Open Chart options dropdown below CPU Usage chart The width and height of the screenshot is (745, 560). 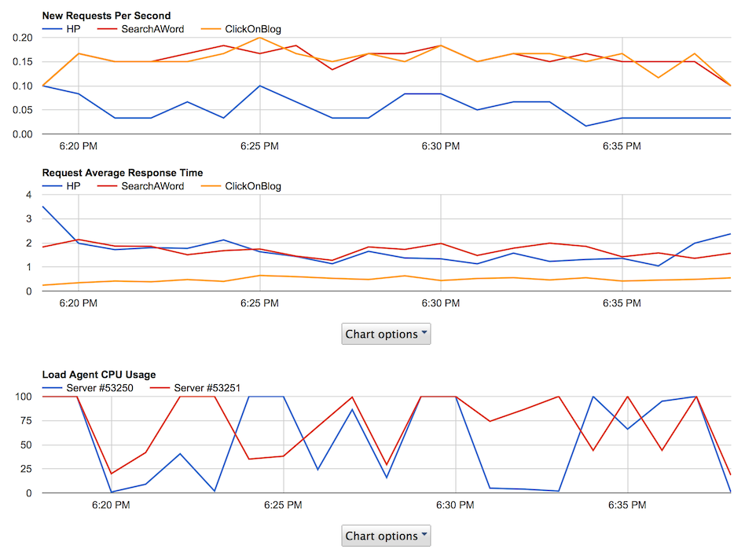[x=386, y=536]
